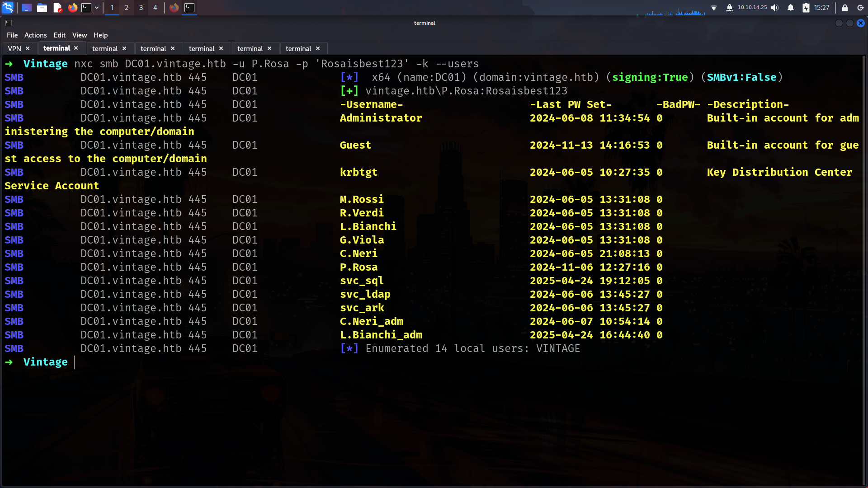Click the P.Rosa username row entry
868x488 pixels.
coord(359,267)
